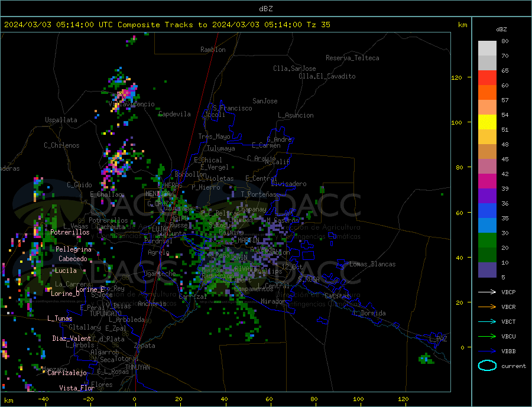Viewport: 532px width, 407px height.
Task: Click the white 80 dBZ color swatch
Action: pyautogui.click(x=487, y=48)
